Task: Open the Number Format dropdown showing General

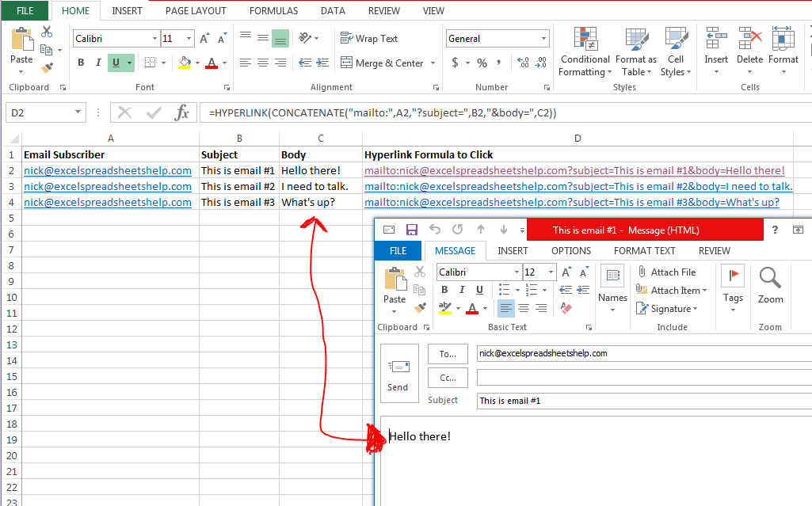Action: [497, 38]
